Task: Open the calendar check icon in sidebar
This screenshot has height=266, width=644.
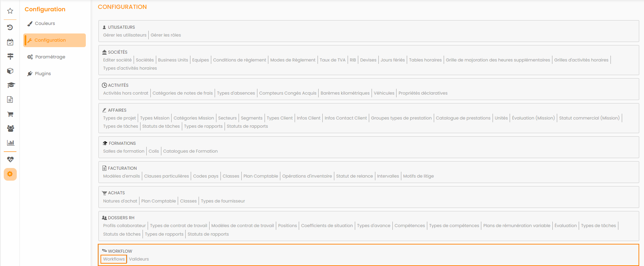Action: coord(10,42)
